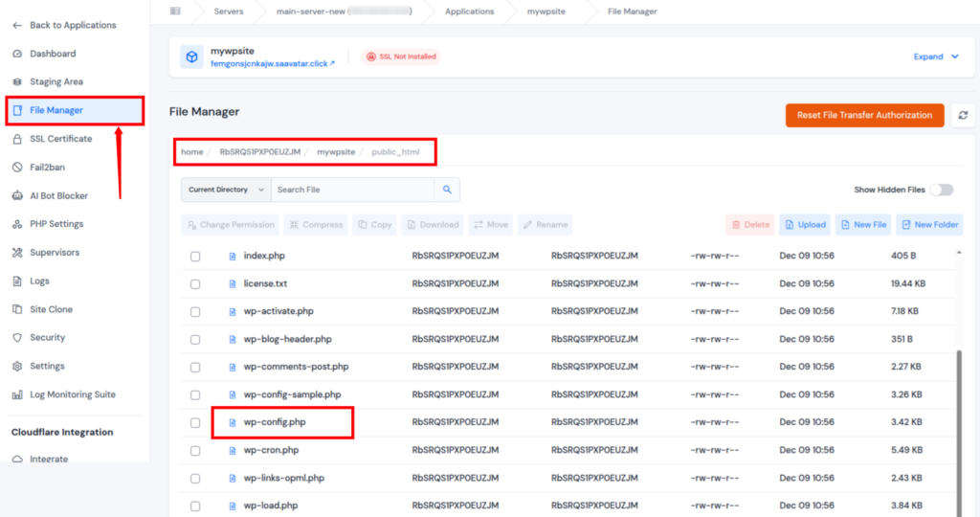Click the Supervisors tools icon
Screen dimensions: 980x517
[x=17, y=253]
